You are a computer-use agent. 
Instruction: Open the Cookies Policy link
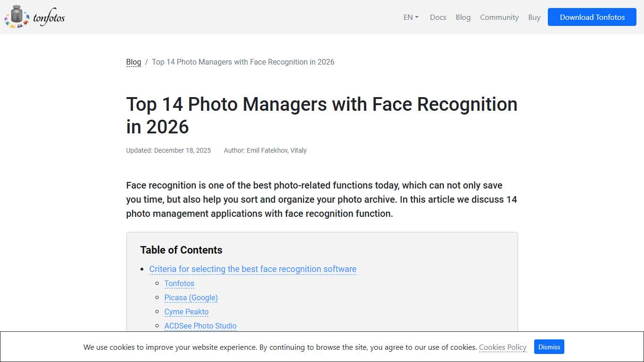pyautogui.click(x=503, y=347)
